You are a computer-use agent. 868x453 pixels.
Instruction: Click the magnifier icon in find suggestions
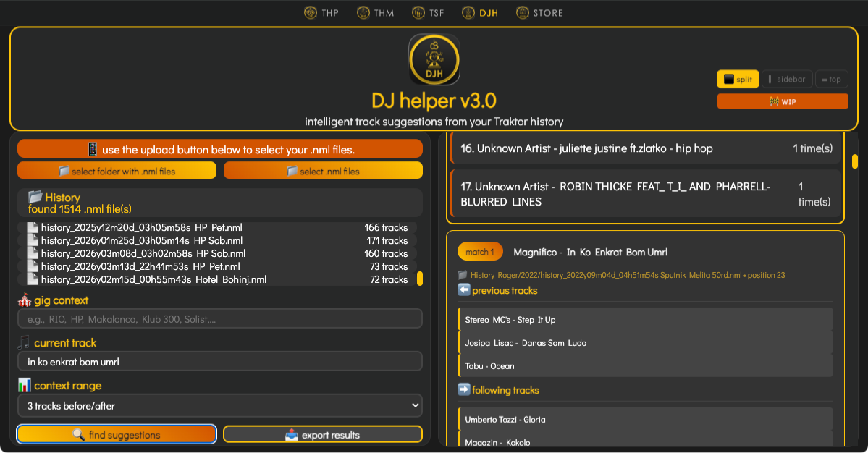(x=79, y=435)
